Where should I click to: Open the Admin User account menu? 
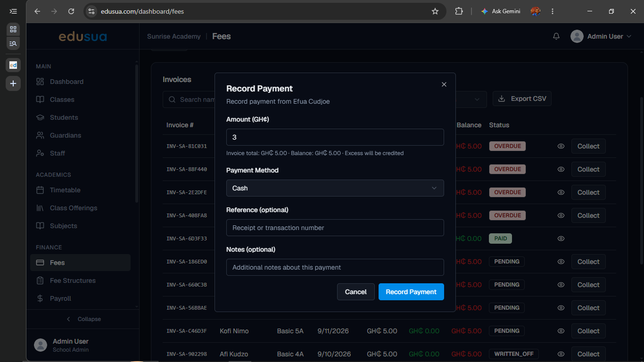(601, 36)
